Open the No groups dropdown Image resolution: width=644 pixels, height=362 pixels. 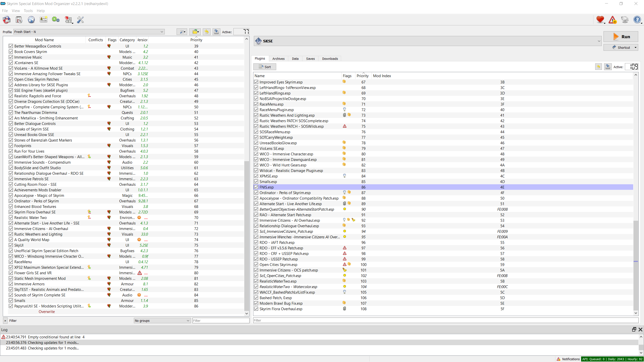click(x=162, y=321)
